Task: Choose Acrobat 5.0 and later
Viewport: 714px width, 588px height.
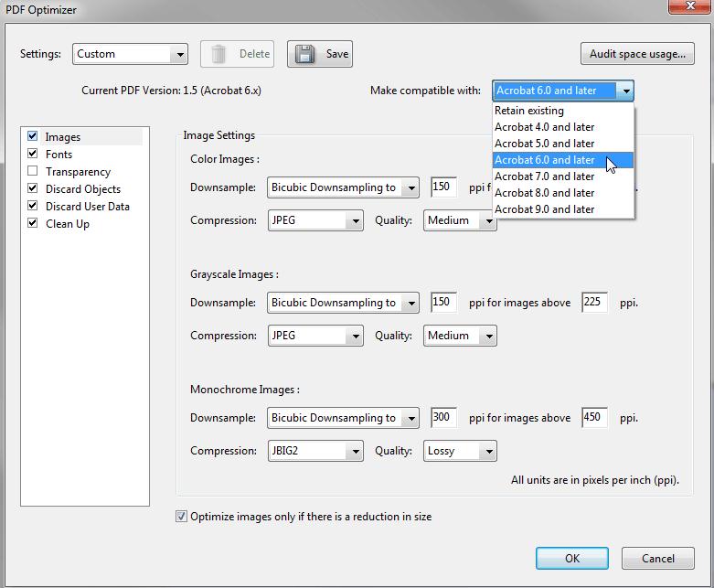Action: pyautogui.click(x=563, y=144)
